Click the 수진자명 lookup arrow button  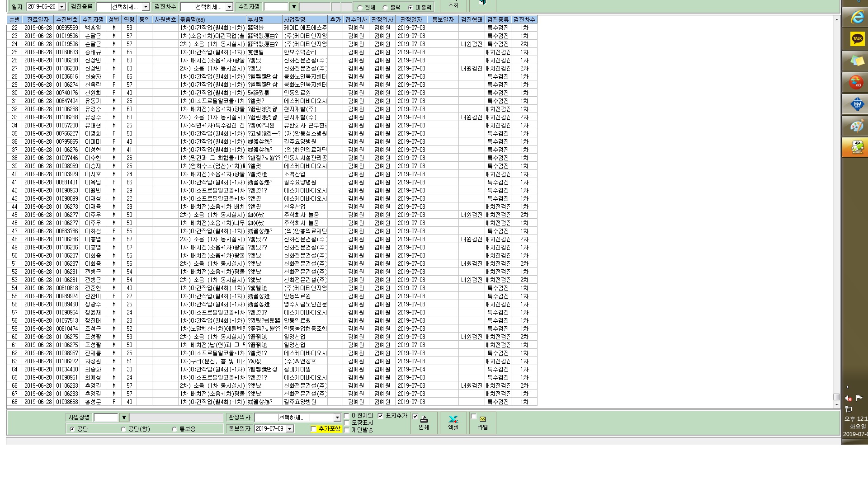[294, 7]
